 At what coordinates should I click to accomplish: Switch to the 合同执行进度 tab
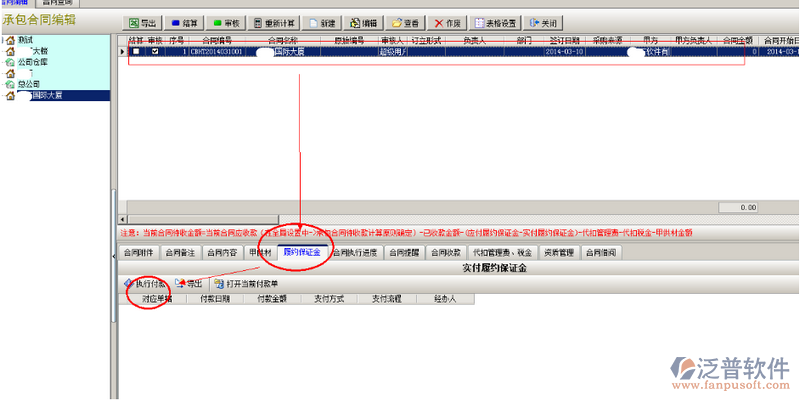click(355, 253)
